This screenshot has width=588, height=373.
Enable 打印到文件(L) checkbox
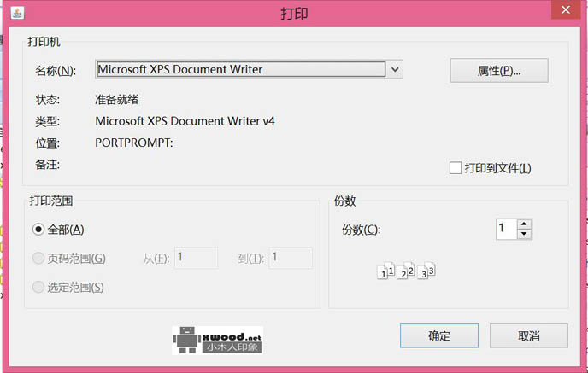(x=456, y=168)
